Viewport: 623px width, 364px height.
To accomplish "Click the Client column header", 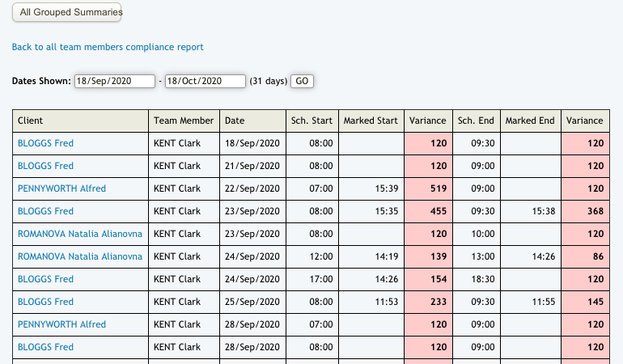I will click(x=31, y=121).
